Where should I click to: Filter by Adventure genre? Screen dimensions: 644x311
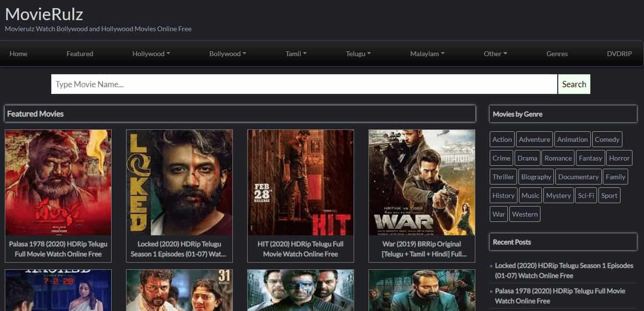(534, 139)
